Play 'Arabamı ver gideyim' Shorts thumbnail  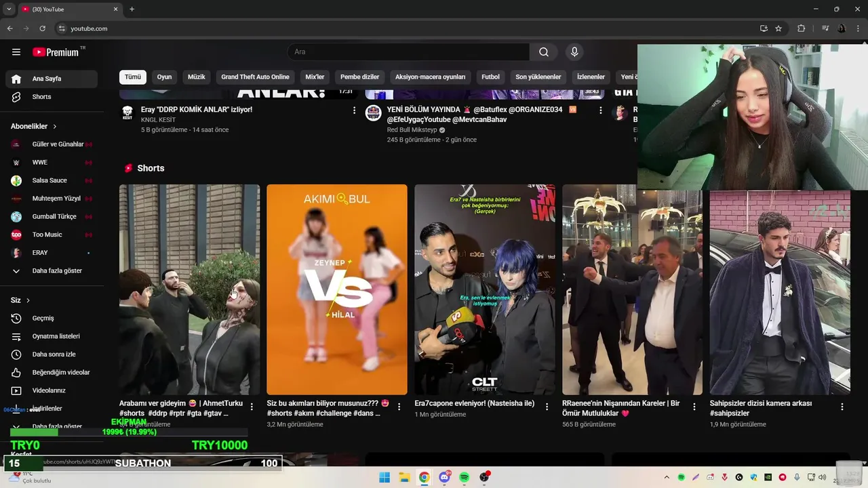(x=189, y=289)
